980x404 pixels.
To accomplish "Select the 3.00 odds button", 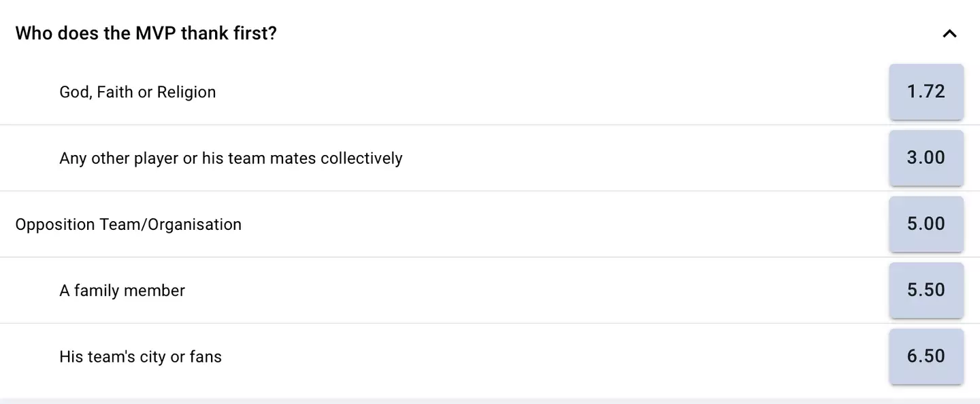I will (x=926, y=158).
